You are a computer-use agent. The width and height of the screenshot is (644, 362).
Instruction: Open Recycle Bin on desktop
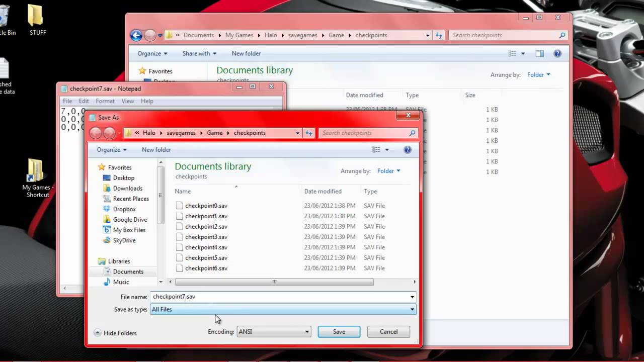6,20
